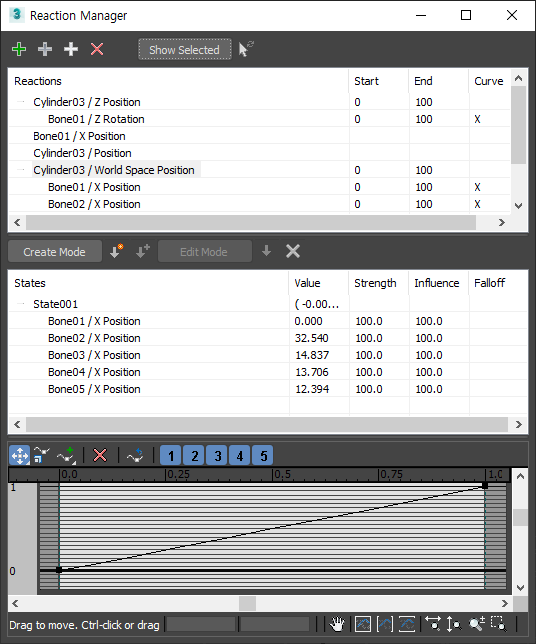Click the Add Reaction Driven gray plus icon
The width and height of the screenshot is (536, 644).
tap(45, 49)
